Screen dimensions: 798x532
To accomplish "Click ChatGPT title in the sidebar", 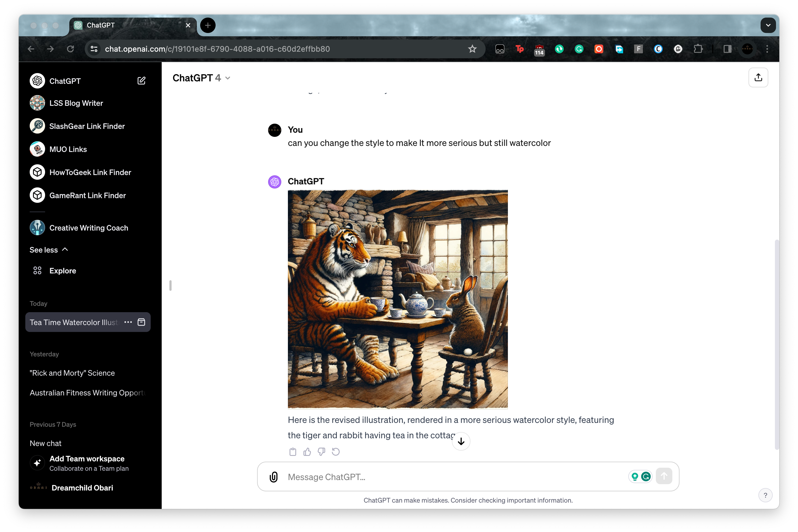I will (65, 81).
